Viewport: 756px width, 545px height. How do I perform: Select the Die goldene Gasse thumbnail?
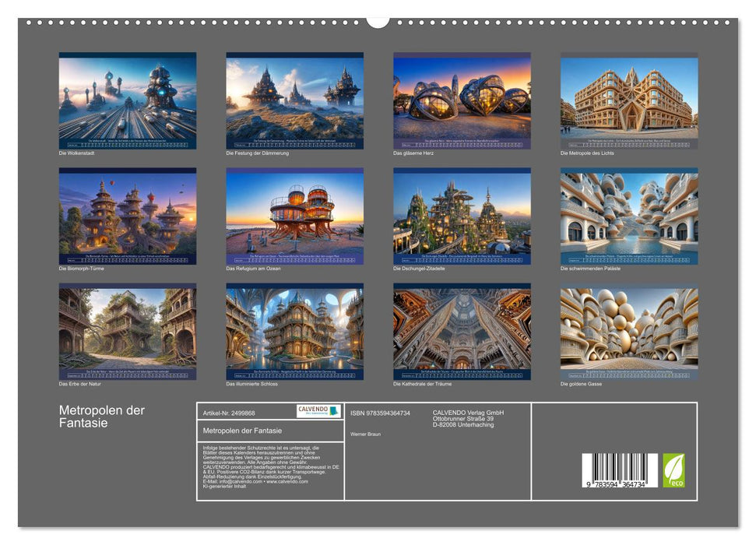pos(629,332)
